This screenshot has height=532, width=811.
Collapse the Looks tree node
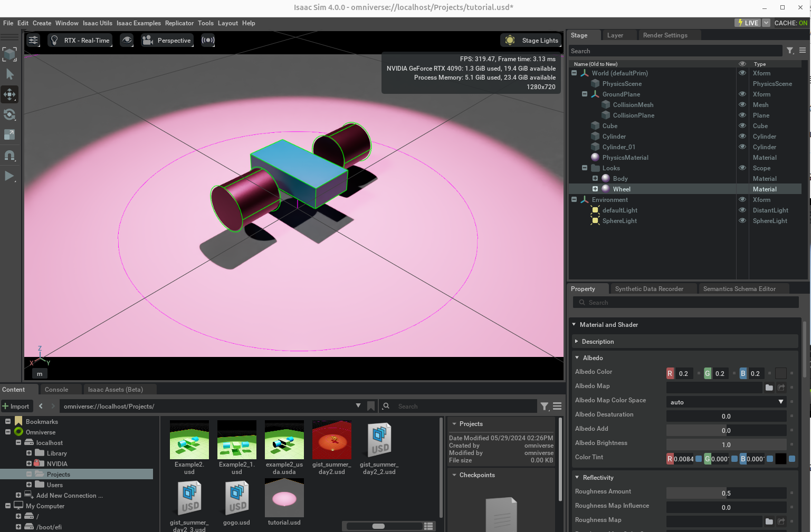(585, 168)
